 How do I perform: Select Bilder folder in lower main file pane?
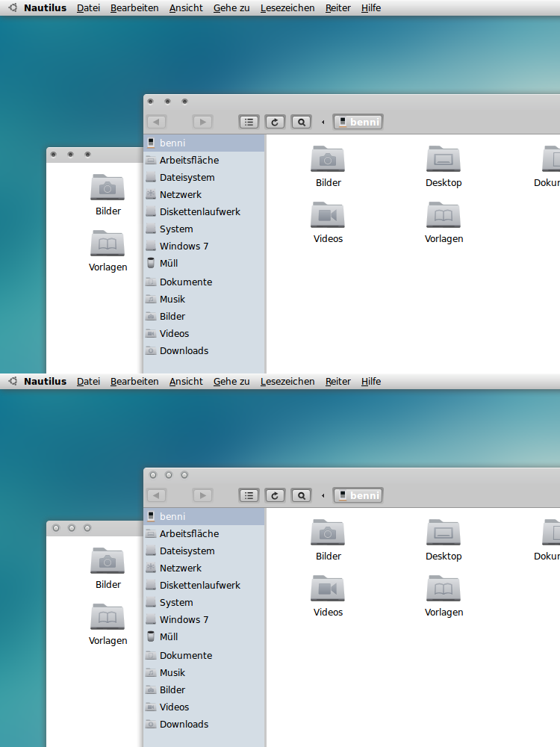pos(328,540)
